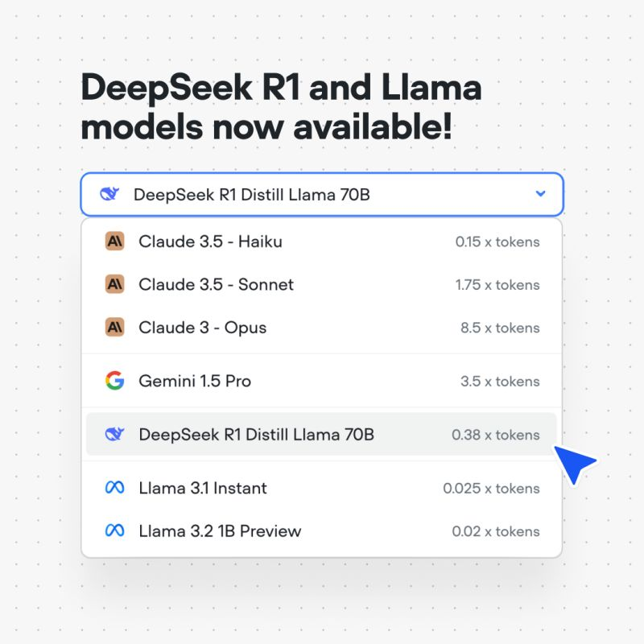644x644 pixels.
Task: Select the Llama 3.1 Instant model
Action: (x=201, y=488)
